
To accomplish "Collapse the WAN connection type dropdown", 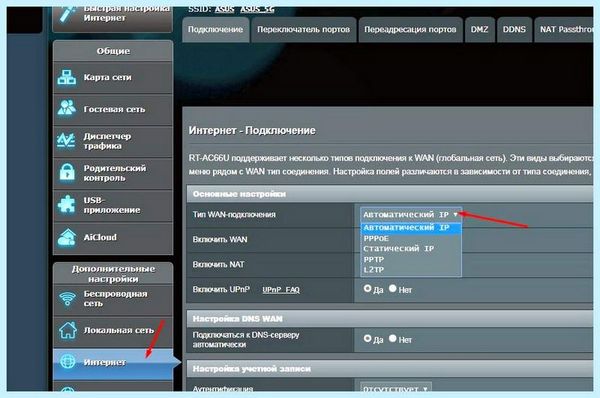I will coord(411,215).
